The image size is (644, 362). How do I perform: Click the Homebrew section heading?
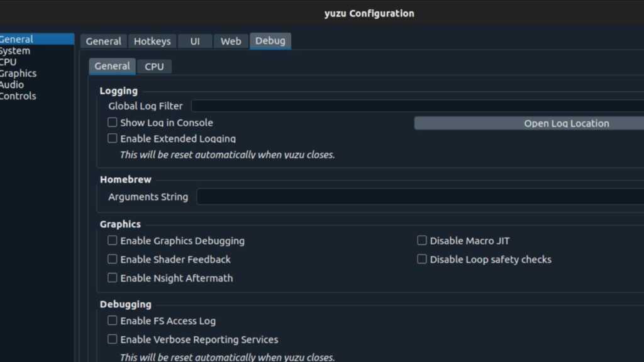tap(126, 179)
